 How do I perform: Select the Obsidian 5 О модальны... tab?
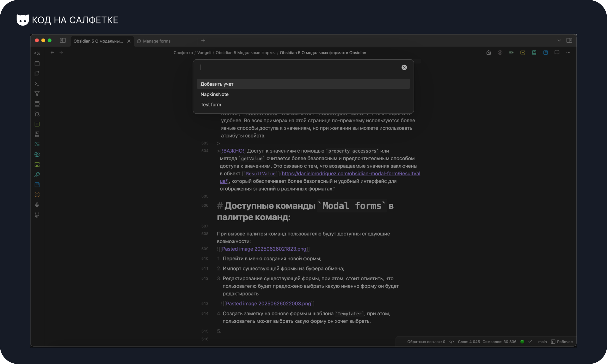[98, 41]
